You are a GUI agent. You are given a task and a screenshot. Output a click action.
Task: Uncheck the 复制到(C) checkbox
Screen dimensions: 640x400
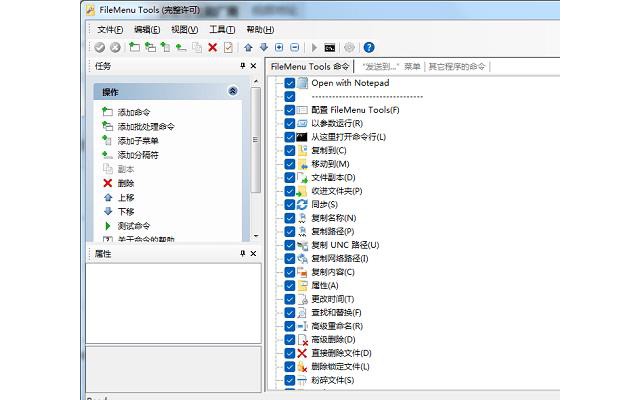coord(290,151)
